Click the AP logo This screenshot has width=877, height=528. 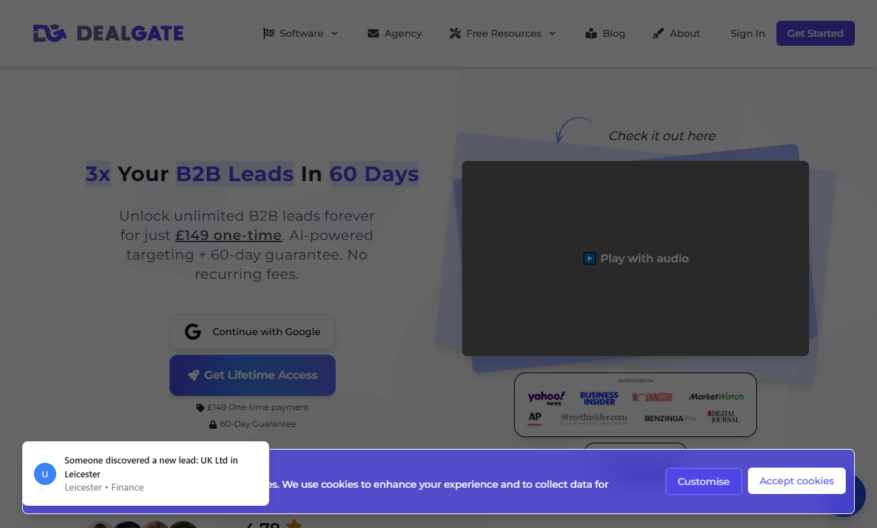pyautogui.click(x=535, y=418)
